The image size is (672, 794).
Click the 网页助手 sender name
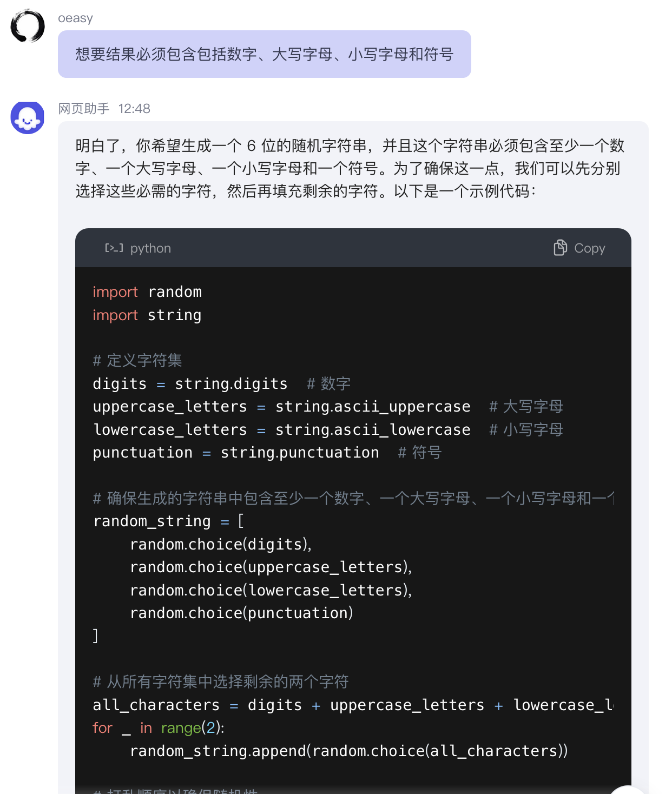tap(84, 109)
